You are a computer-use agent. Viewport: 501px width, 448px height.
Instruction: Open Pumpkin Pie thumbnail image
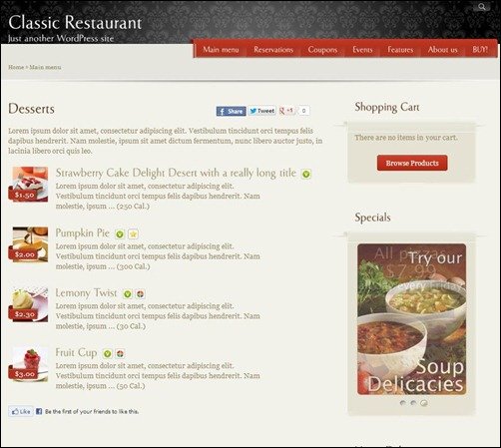point(28,244)
